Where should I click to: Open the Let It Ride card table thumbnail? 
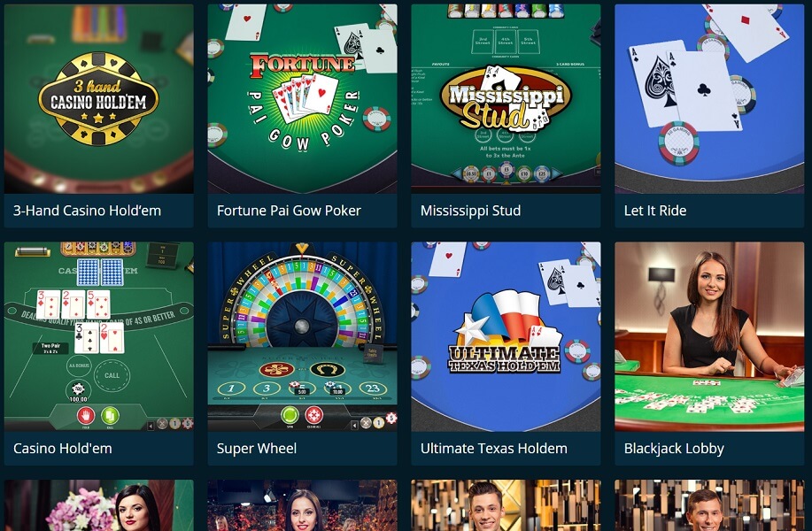click(709, 99)
